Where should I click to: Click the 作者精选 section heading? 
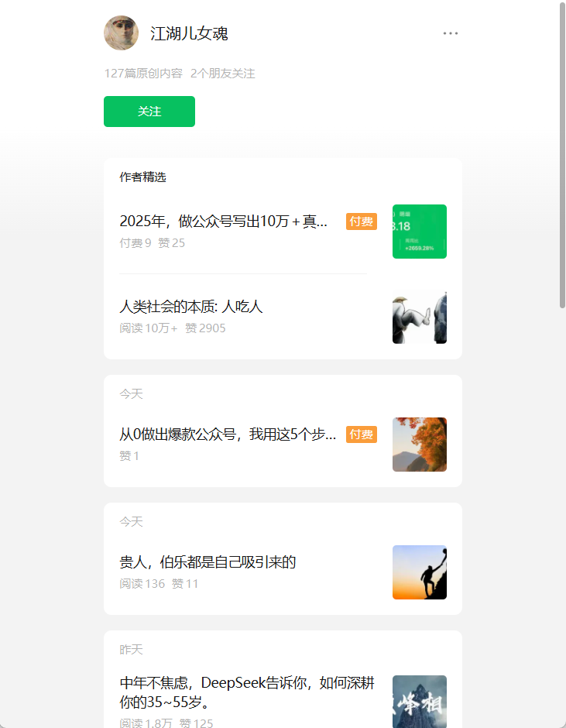142,177
